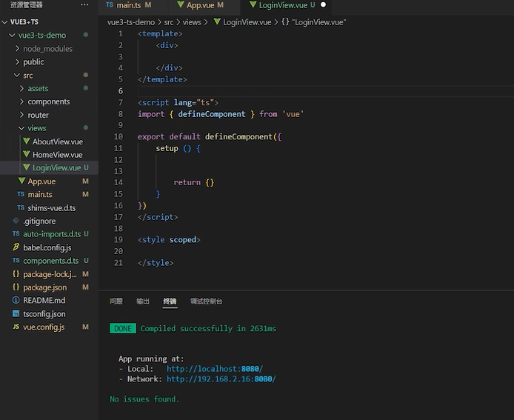Click the defineComponent import on line 8
Image resolution: width=514 pixels, height=420 pixels.
211,114
